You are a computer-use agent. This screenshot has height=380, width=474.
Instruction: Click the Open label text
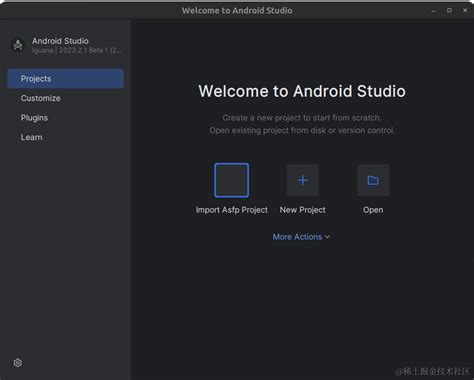pyautogui.click(x=373, y=210)
